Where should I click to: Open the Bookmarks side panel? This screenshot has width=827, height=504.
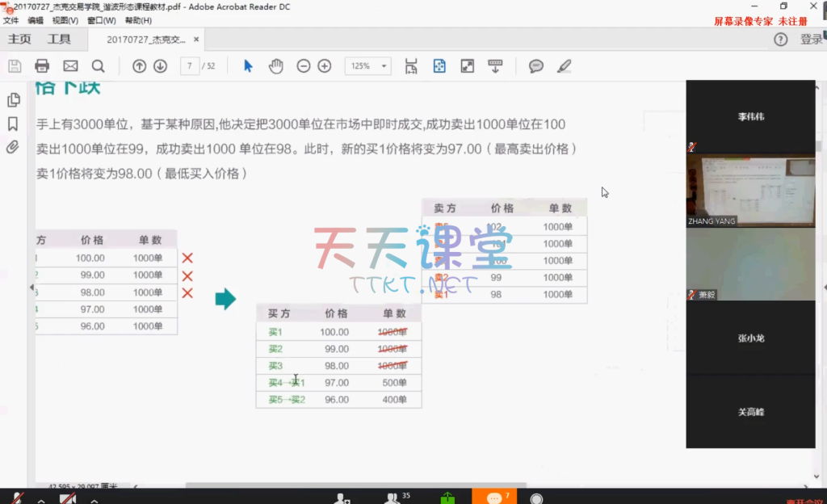pyautogui.click(x=13, y=124)
